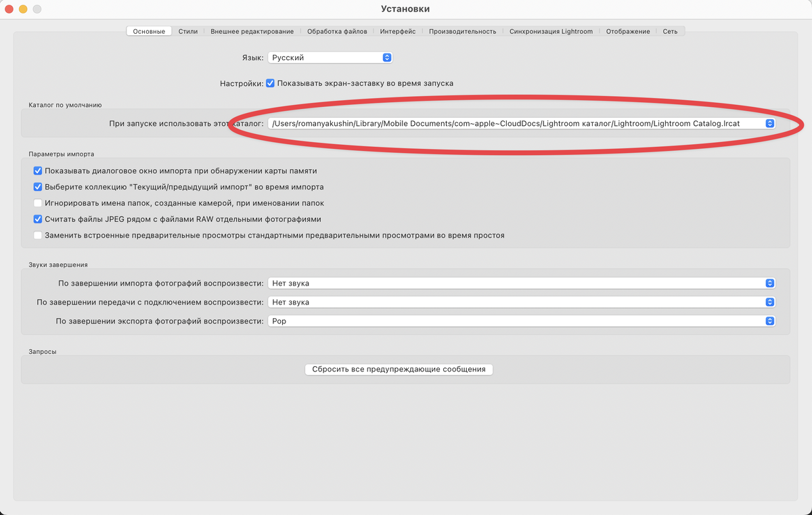Switch to the Сеть tab
Screen dimensions: 812x515
[x=669, y=31]
